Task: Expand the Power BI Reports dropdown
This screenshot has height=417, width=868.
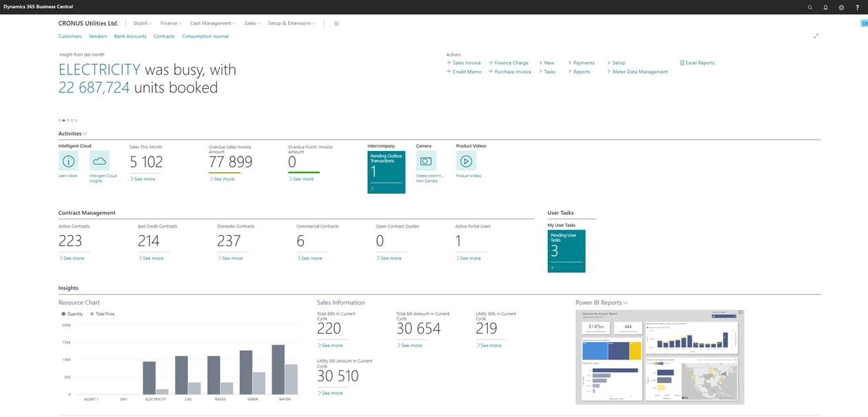Action: pyautogui.click(x=626, y=303)
